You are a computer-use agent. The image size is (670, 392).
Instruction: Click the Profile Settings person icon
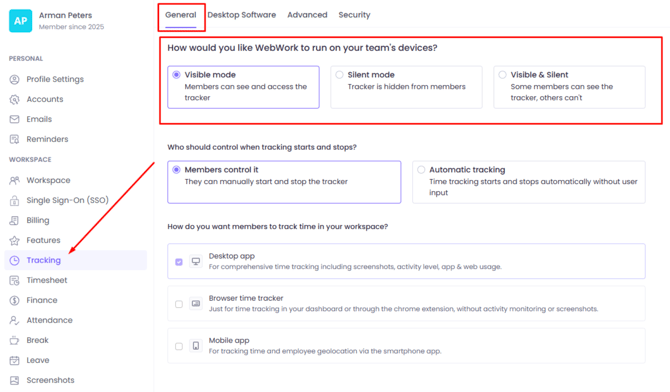point(15,79)
